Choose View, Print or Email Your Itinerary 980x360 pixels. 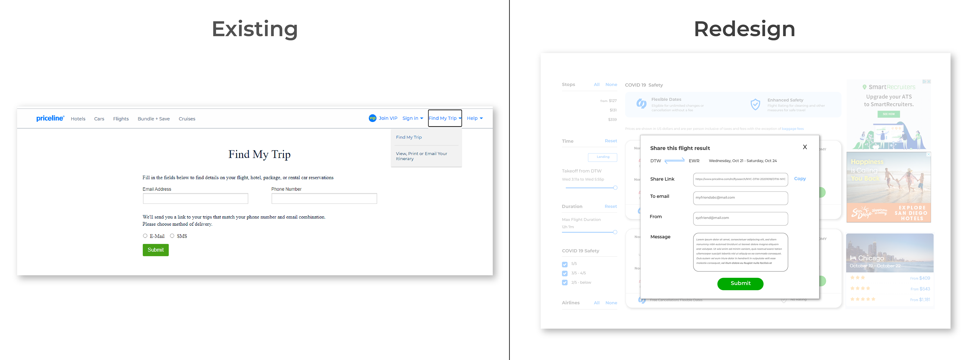(x=421, y=156)
